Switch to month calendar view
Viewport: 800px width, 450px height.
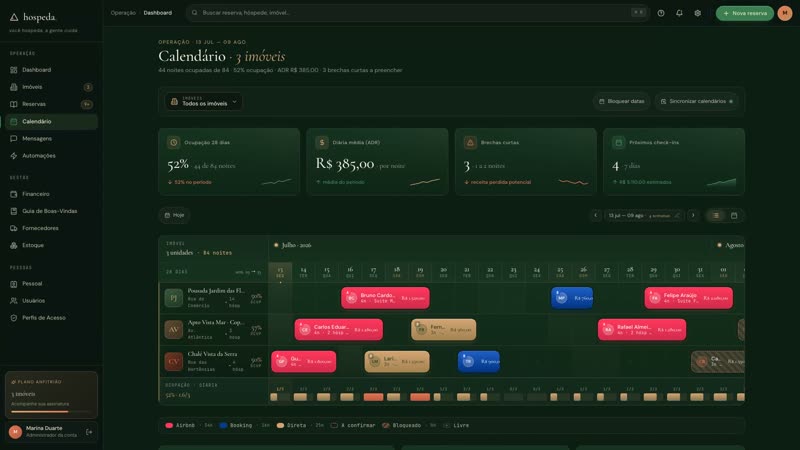tap(734, 216)
